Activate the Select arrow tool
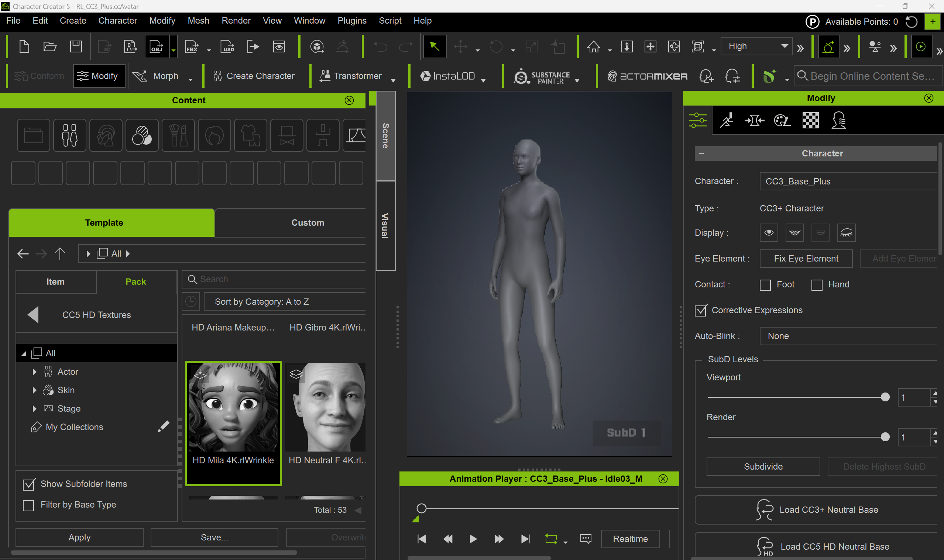Viewport: 944px width, 560px height. pyautogui.click(x=435, y=46)
